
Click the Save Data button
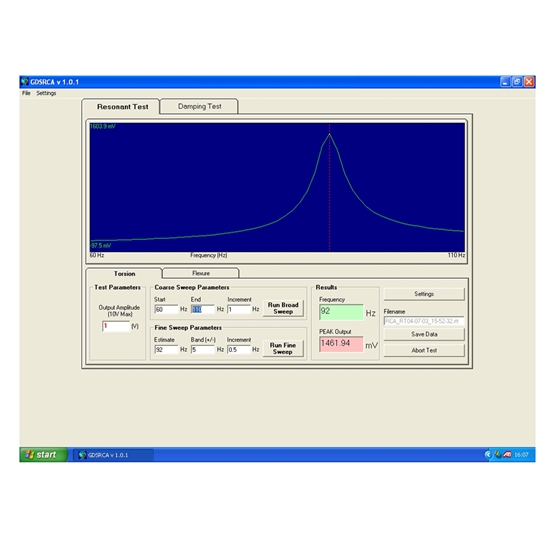pyautogui.click(x=424, y=334)
